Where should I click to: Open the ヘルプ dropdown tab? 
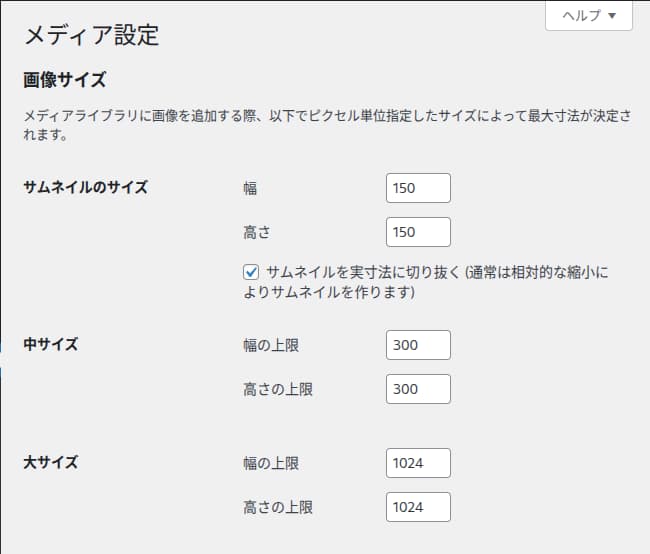[x=589, y=16]
